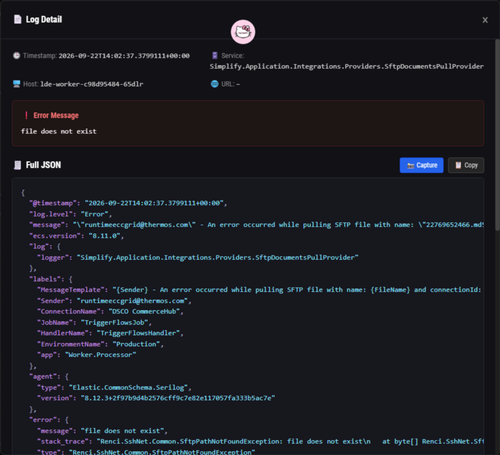Viewport: 500px width, 455px height.
Task: Copy the full JSON with Copy button
Action: (466, 165)
